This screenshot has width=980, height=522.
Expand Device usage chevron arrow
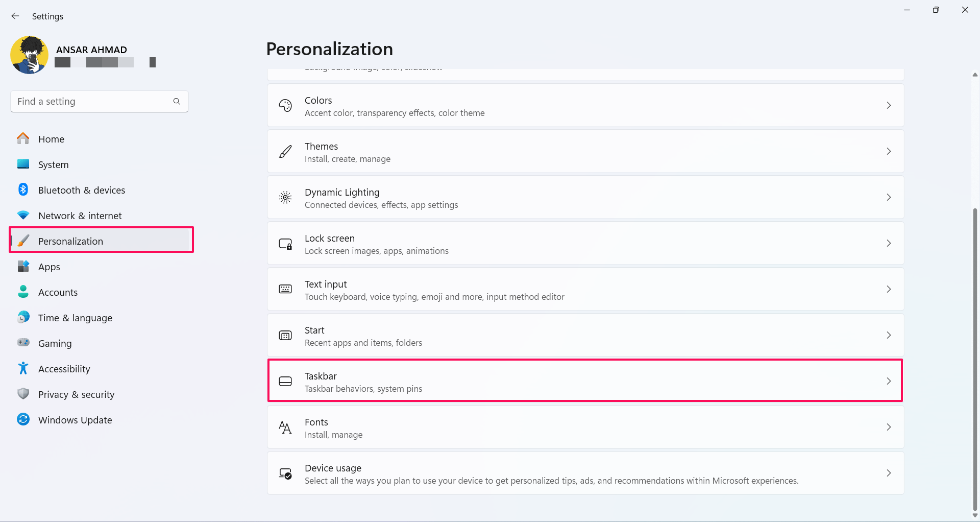pos(889,473)
